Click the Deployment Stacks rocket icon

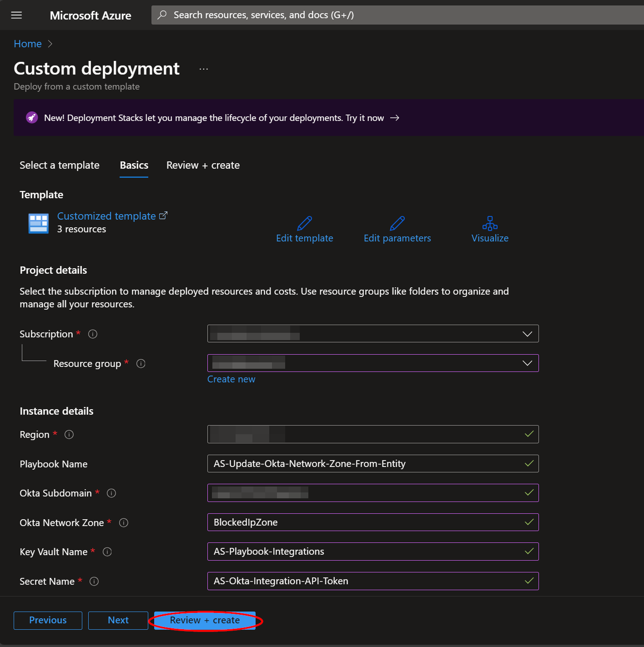[32, 118]
